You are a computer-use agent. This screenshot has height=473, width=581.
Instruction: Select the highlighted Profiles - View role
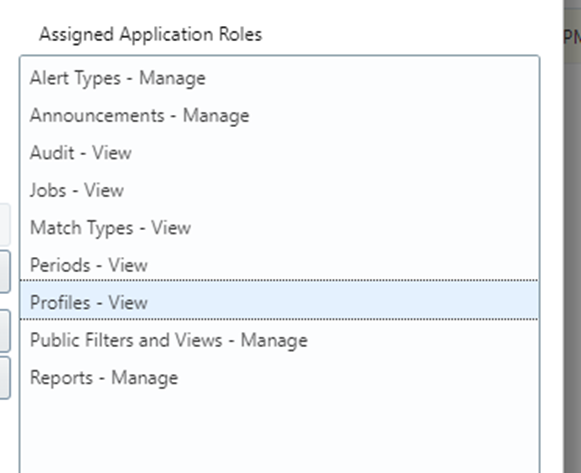point(279,300)
